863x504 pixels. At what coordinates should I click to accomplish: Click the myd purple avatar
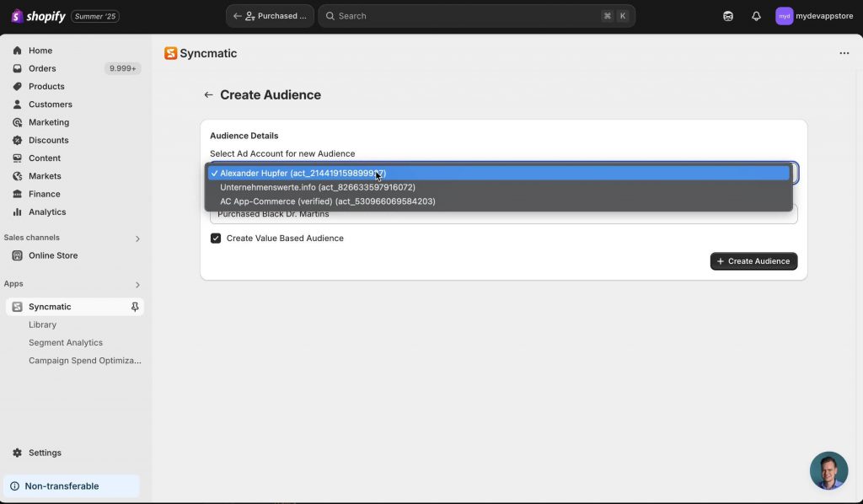click(785, 16)
